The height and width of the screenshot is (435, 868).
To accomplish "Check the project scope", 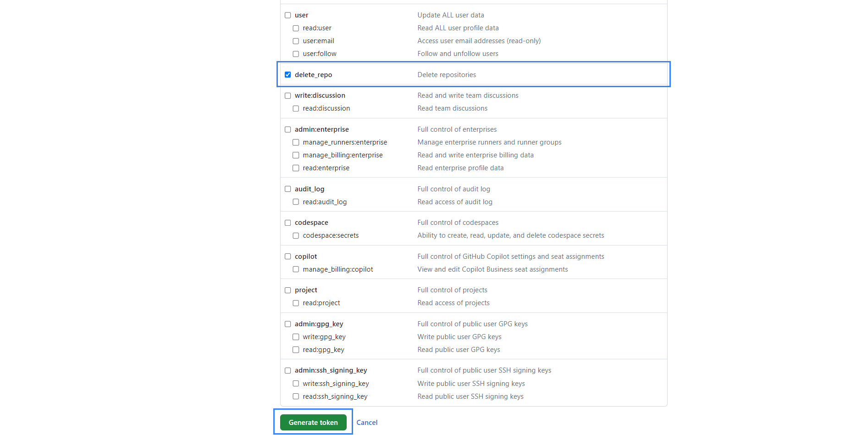I will click(x=287, y=290).
